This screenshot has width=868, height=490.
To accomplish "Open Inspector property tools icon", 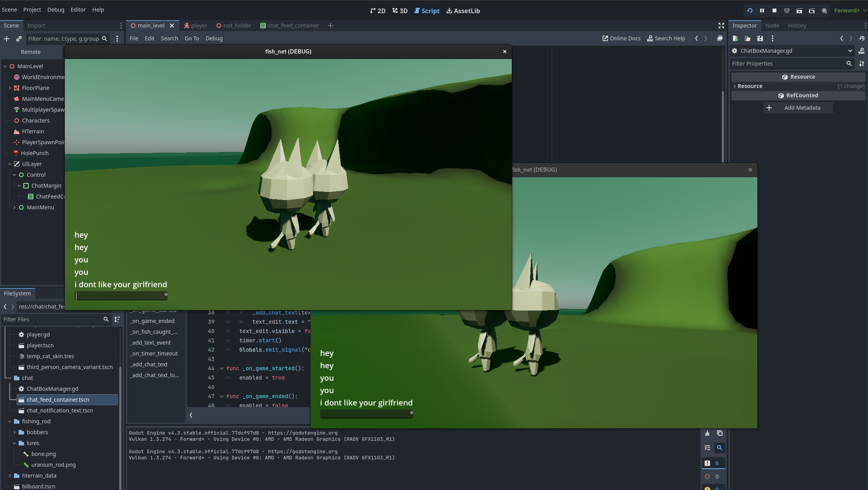I will coord(862,64).
